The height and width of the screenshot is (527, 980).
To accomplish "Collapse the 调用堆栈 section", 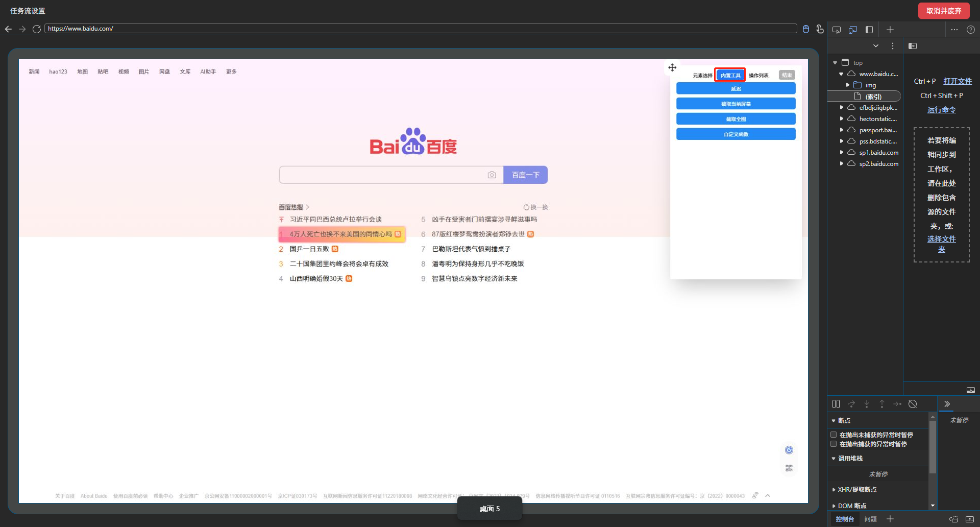I will (x=834, y=459).
